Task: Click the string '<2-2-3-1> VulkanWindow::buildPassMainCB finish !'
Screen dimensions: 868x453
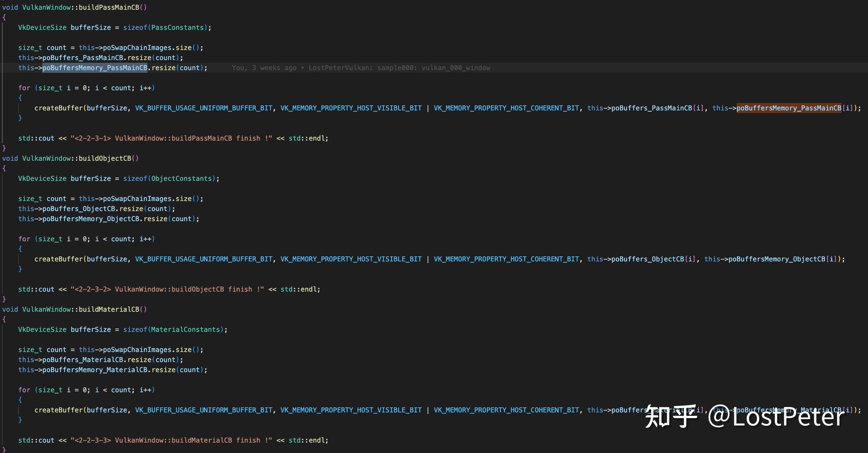Action: click(x=171, y=138)
